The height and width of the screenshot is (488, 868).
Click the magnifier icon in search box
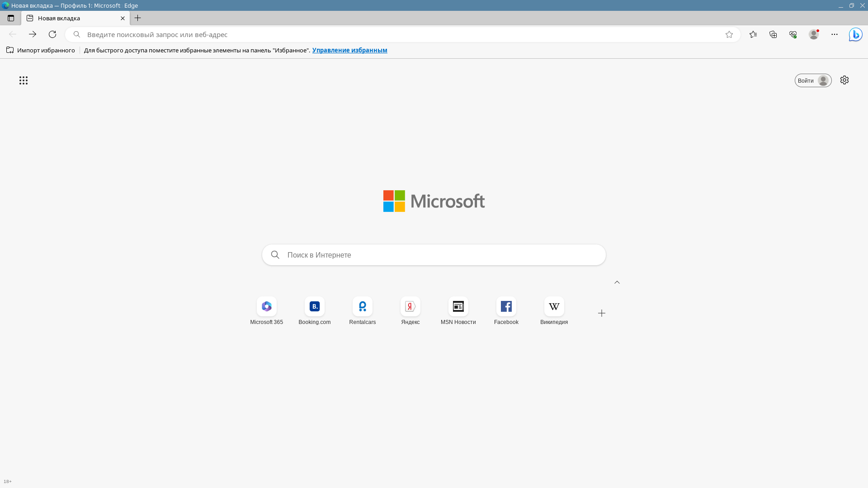(275, 255)
